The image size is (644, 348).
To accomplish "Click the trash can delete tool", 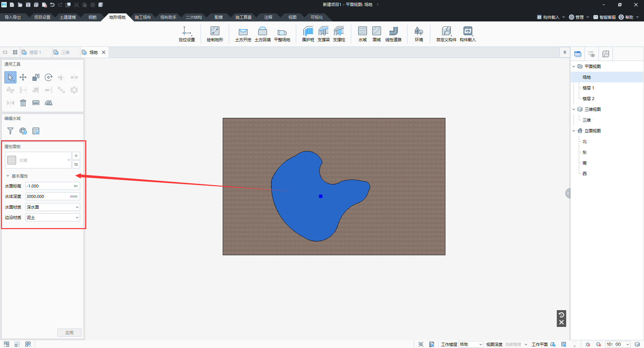I will click(x=23, y=103).
